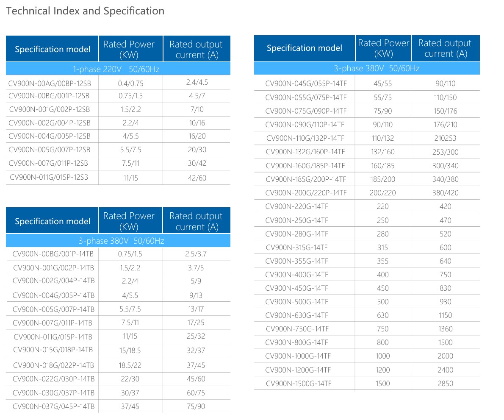This screenshot has height=420, width=504.
Task: Click the CV900N-500G-14TF model entry
Action: tap(296, 302)
